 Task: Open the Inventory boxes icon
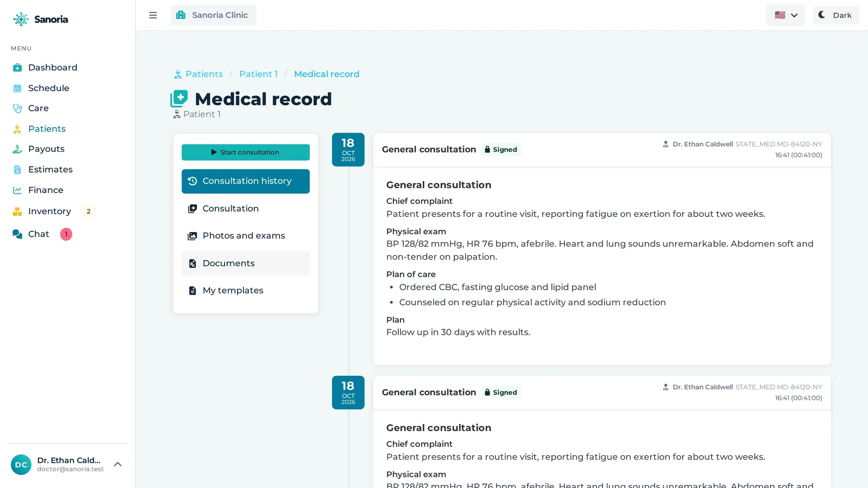tap(17, 211)
